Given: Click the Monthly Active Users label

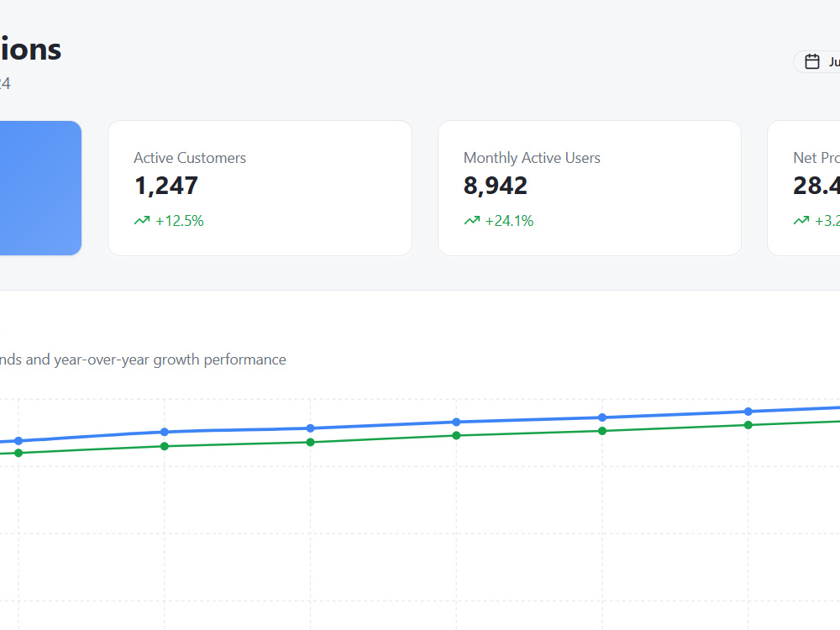Looking at the screenshot, I should tap(532, 158).
